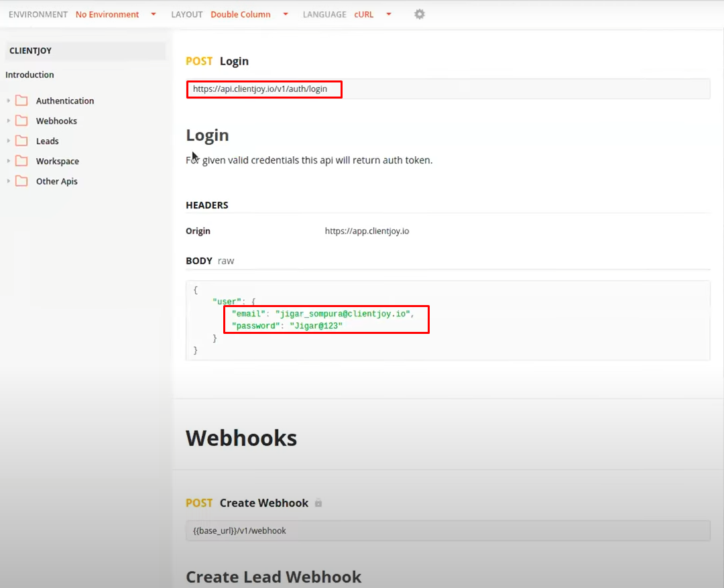Expand the Other Apis folder arrow
This screenshot has width=724, height=588.
(x=8, y=181)
